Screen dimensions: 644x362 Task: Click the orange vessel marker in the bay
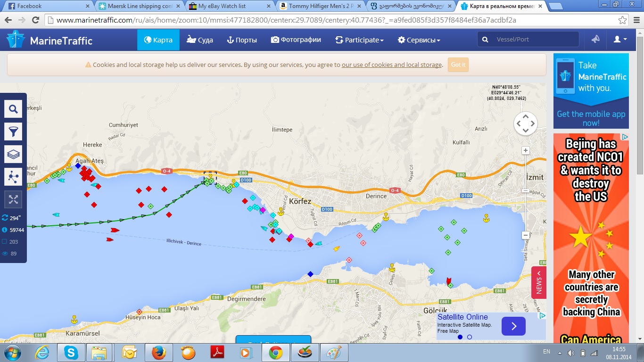coord(337,248)
